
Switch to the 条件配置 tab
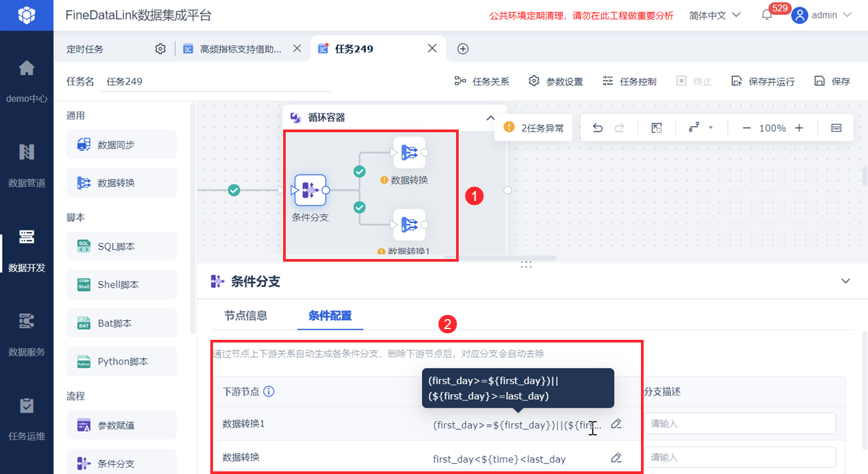pos(330,316)
